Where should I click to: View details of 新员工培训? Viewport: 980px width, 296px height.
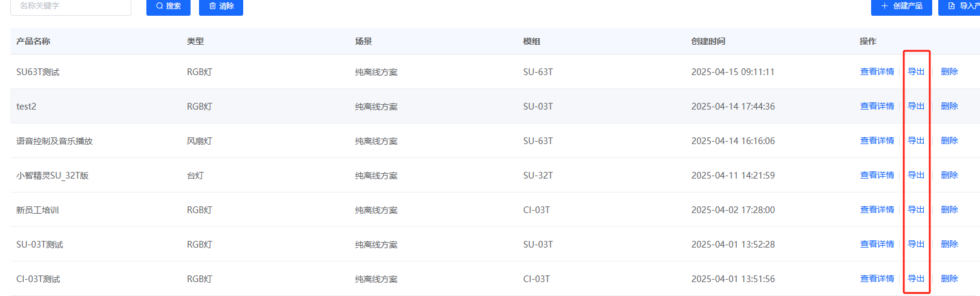click(x=877, y=209)
